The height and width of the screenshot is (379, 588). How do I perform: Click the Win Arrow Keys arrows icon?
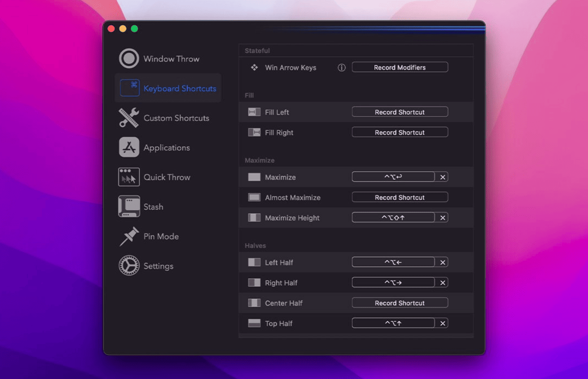(x=254, y=67)
